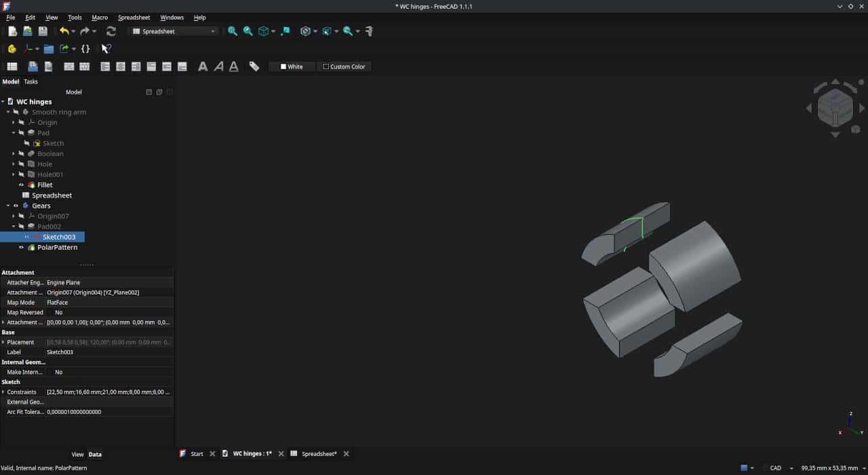The width and height of the screenshot is (868, 475).
Task: Select the White color swatch button
Action: [292, 66]
